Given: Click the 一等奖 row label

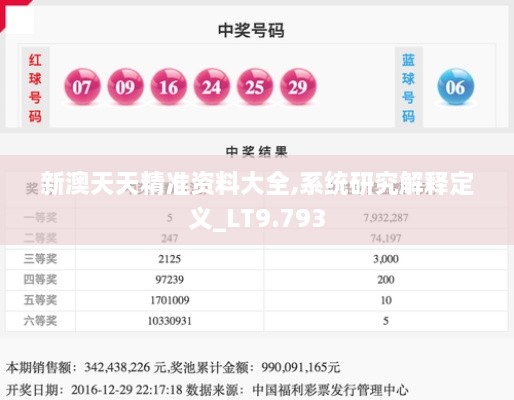Looking at the screenshot, I should click(40, 218).
